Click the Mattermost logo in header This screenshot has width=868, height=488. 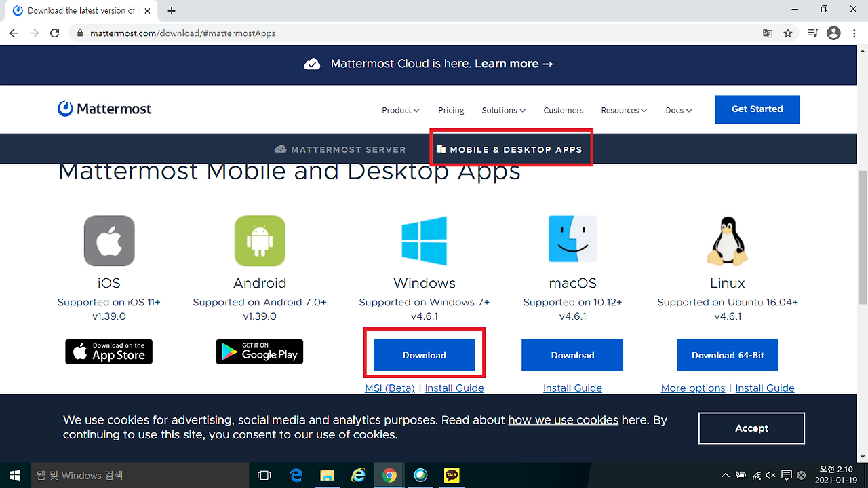click(104, 109)
